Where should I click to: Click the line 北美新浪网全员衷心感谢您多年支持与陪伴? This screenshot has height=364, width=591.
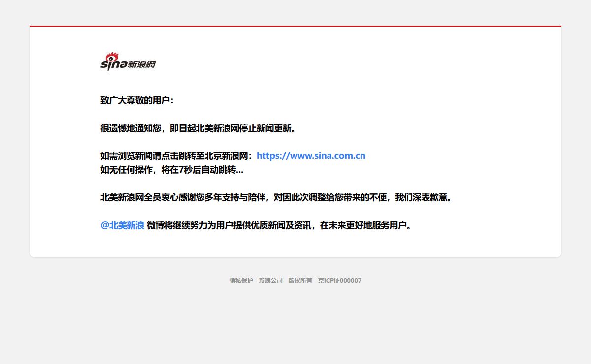point(276,197)
